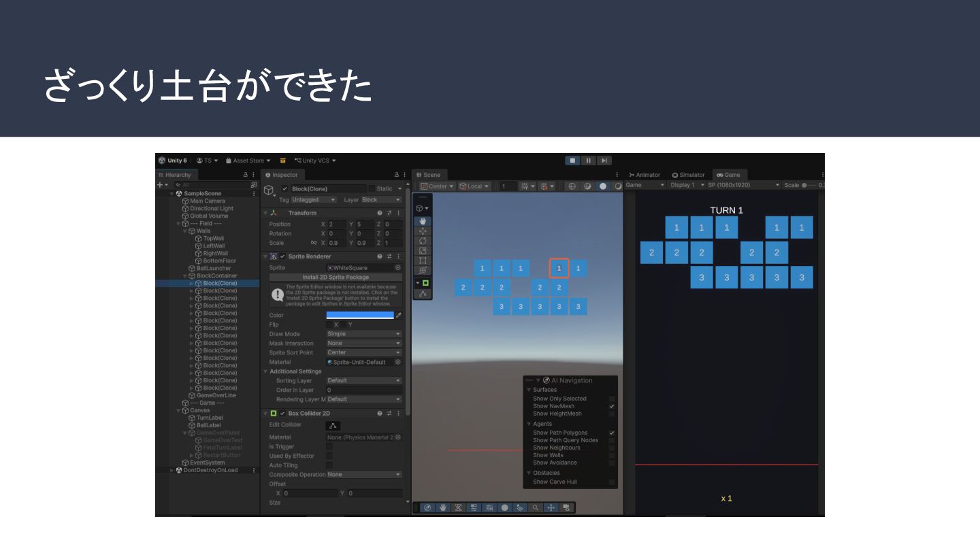This screenshot has width=980, height=551.
Task: Switch to the Simulator tab
Action: point(688,175)
